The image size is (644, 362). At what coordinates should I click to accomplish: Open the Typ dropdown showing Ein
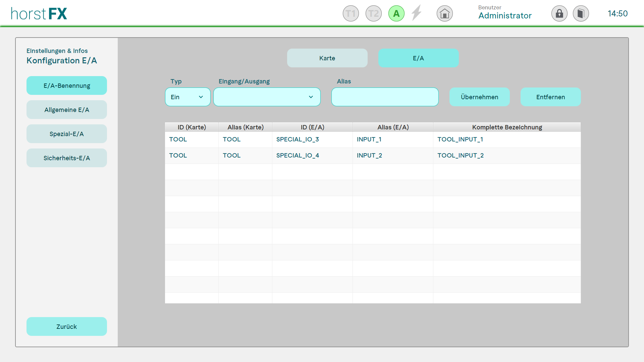(x=187, y=97)
